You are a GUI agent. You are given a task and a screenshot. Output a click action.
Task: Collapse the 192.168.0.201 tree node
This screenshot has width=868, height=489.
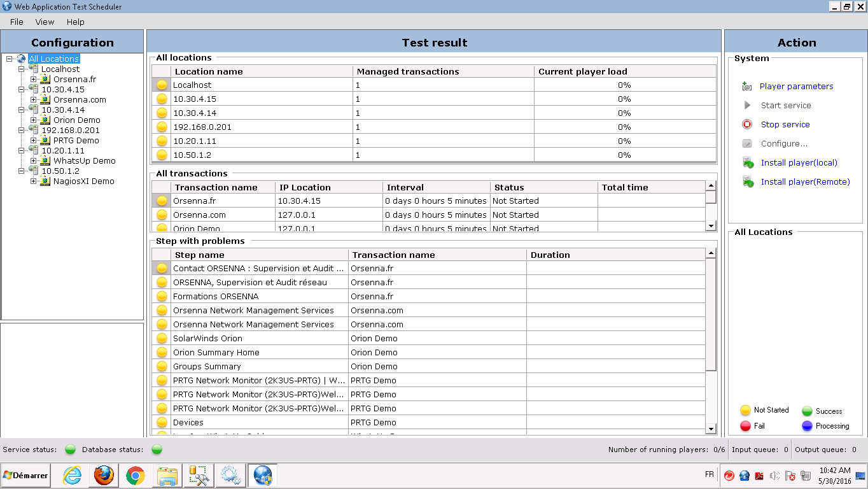[22, 130]
